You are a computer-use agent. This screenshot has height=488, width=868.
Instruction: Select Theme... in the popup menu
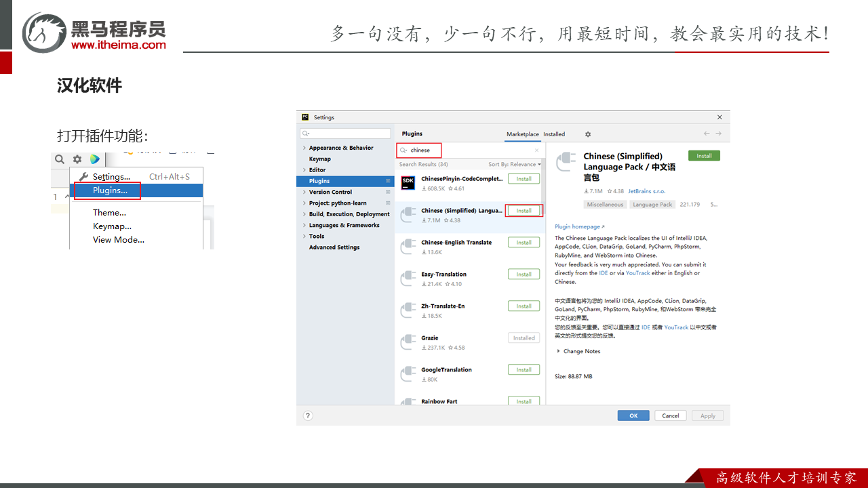point(109,213)
